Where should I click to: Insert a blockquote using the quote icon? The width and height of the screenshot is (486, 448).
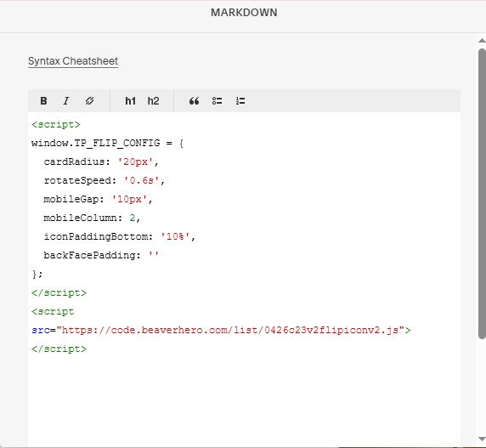coord(194,101)
